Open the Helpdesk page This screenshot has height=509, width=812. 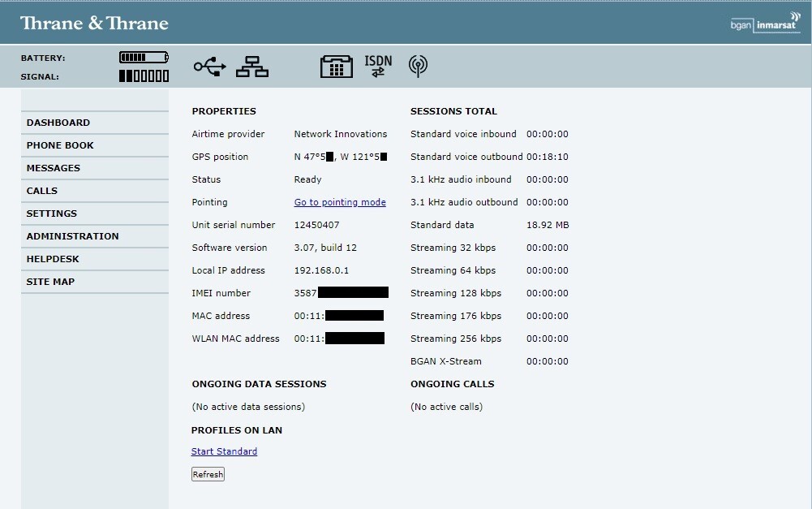[x=95, y=260]
